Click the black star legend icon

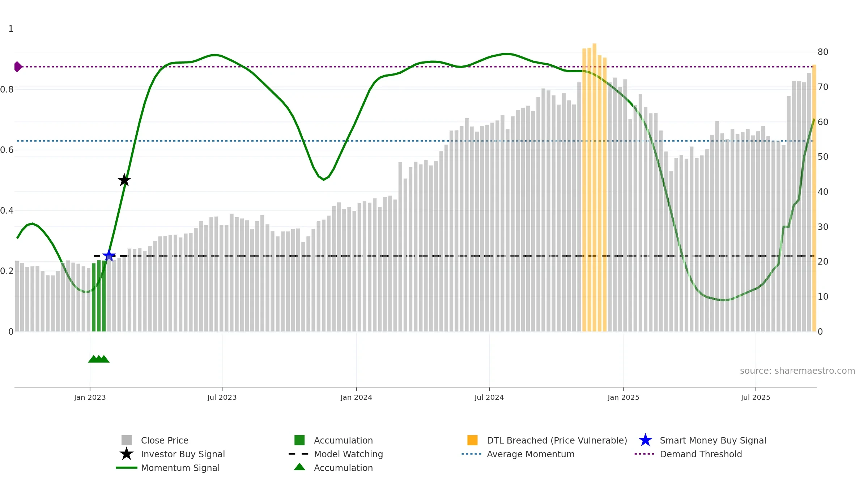pyautogui.click(x=127, y=454)
